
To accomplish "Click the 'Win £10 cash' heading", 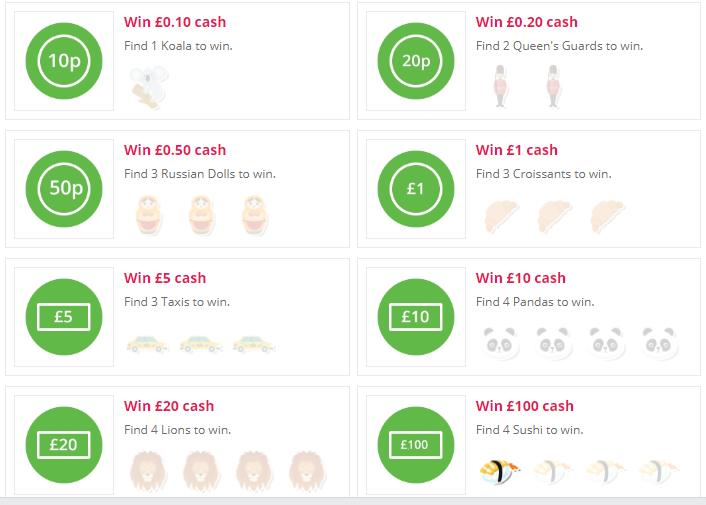I will tap(521, 278).
